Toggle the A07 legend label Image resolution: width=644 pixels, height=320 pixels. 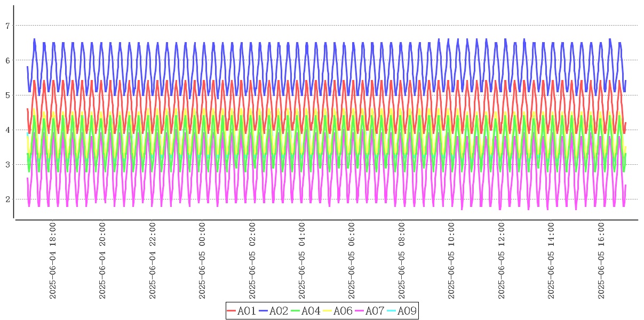[x=375, y=311]
